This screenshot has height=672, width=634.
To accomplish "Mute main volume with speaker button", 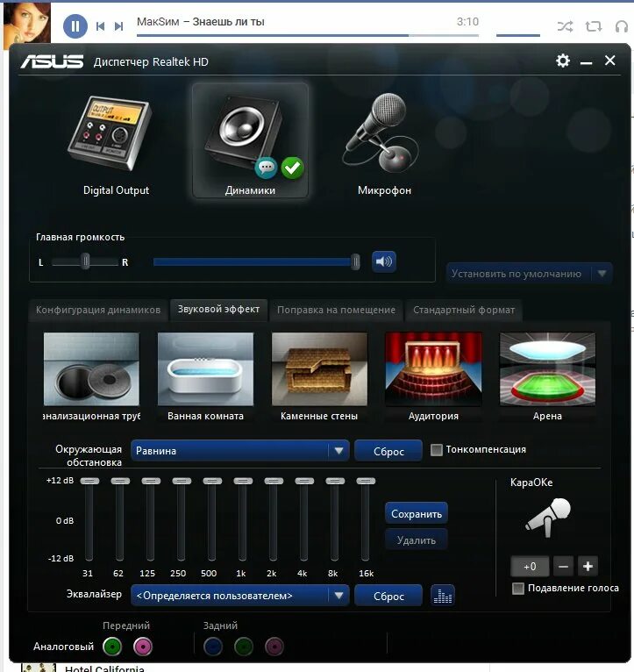I will (384, 261).
